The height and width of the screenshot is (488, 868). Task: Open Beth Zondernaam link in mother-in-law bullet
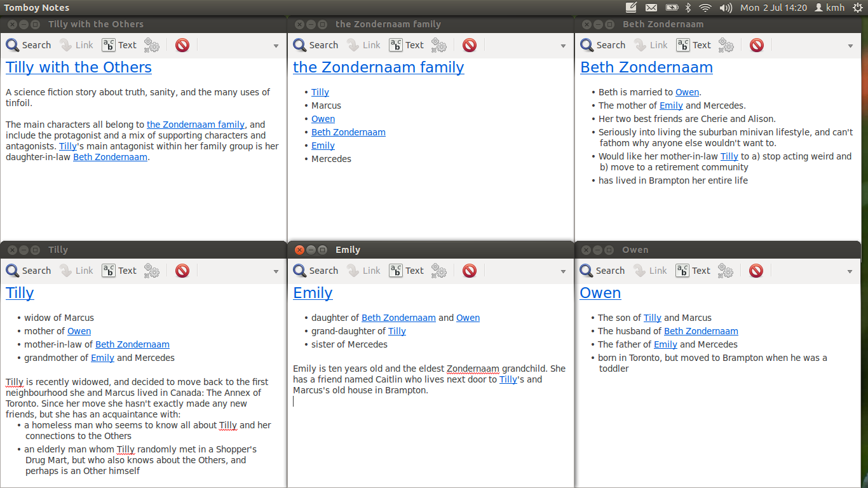132,344
